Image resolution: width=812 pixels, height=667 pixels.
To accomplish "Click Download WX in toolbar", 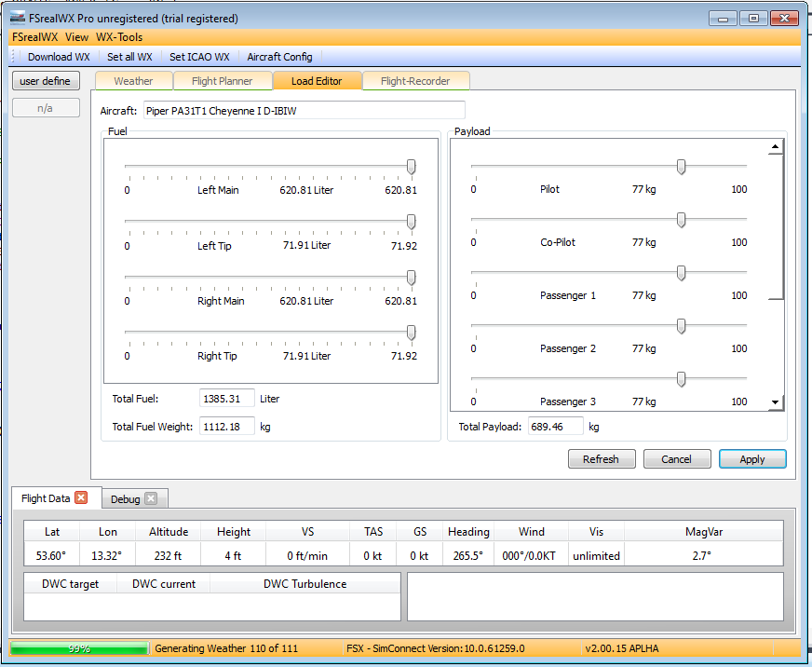I will point(59,57).
